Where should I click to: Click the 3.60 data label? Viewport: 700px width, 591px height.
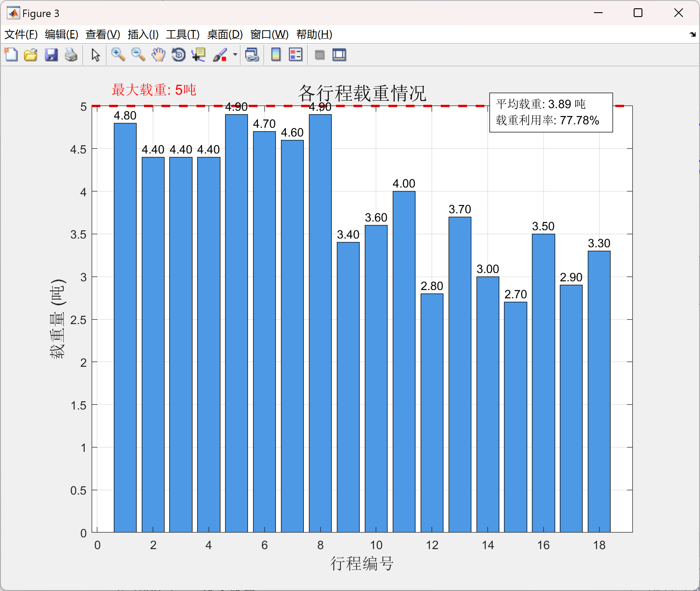[376, 218]
